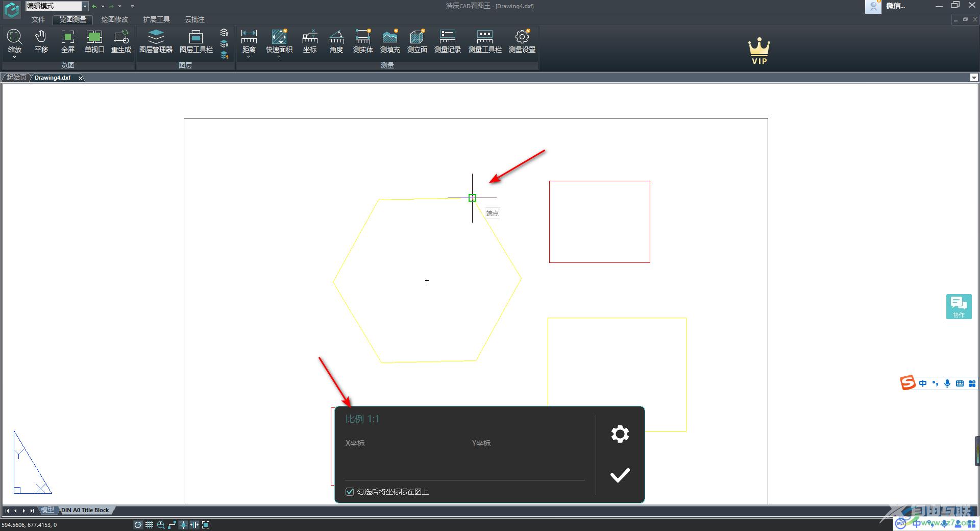Click the Sogou IME microphone icon

(947, 383)
